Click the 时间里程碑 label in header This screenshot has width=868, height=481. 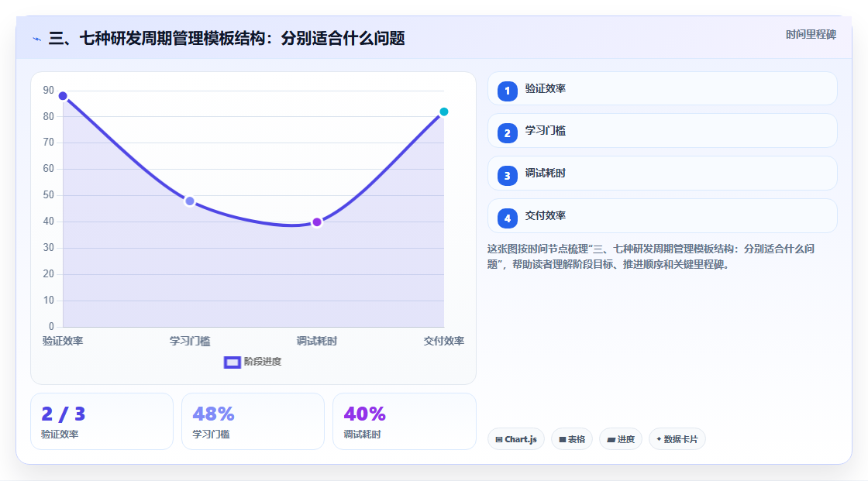811,34
